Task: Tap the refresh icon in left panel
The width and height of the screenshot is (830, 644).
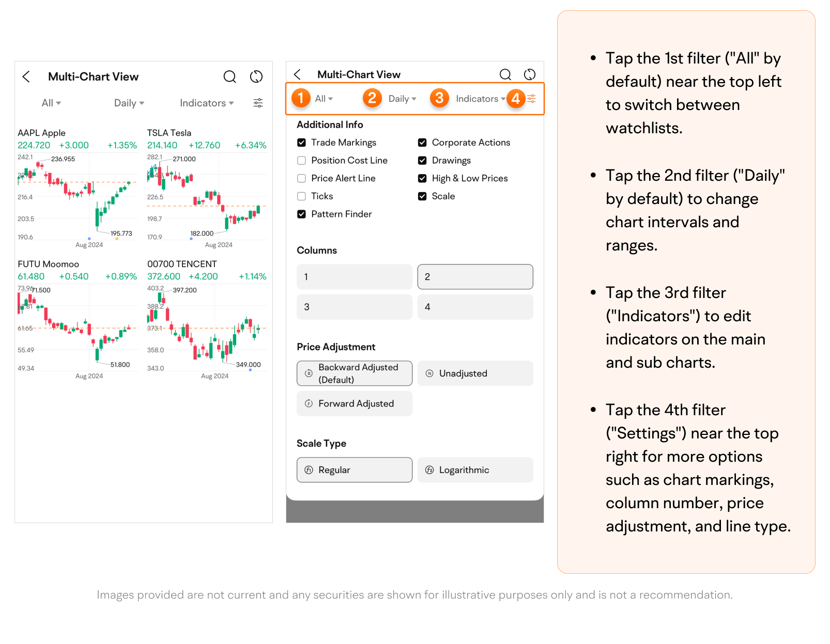Action: click(256, 77)
